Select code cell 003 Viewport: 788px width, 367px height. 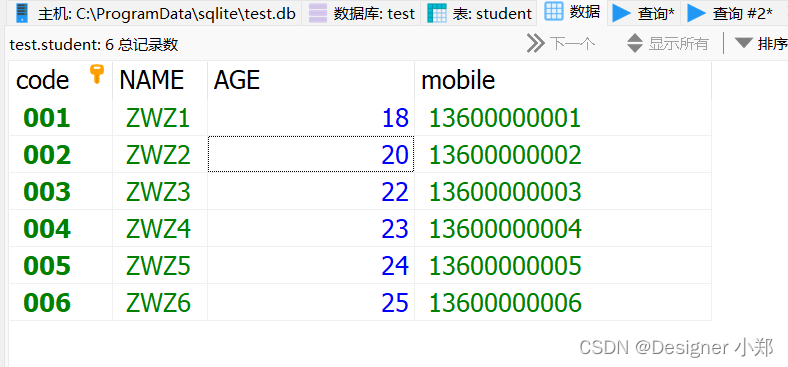pyautogui.click(x=61, y=192)
